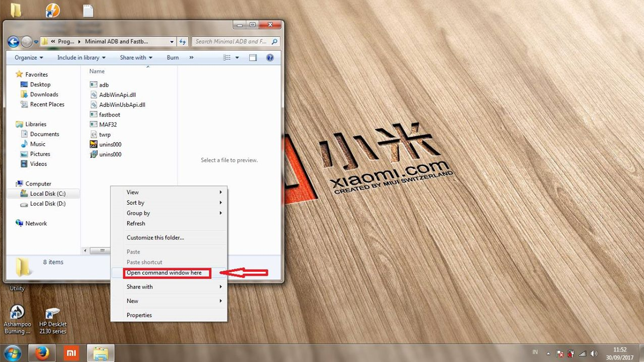Open HP DeskJet 2130 series shortcut
644x362 pixels.
click(53, 321)
